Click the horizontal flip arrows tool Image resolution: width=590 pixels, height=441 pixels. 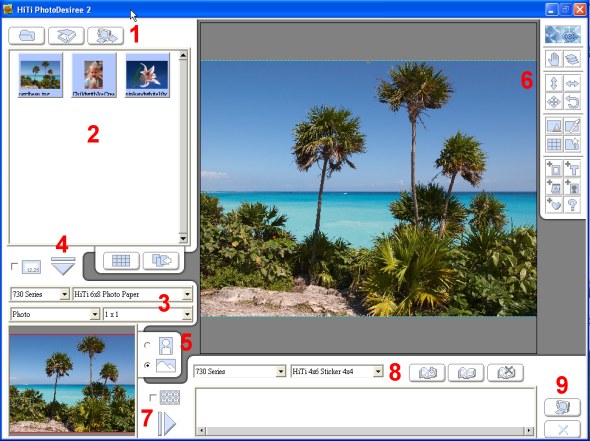pos(572,84)
